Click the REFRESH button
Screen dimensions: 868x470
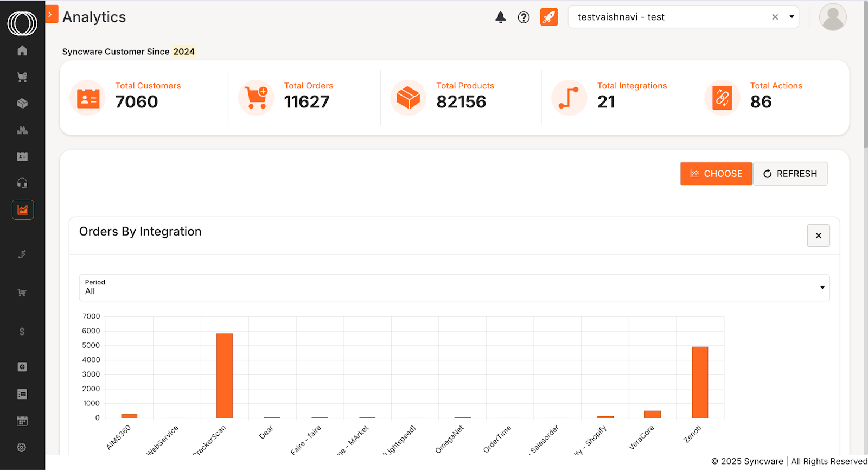[x=790, y=174]
